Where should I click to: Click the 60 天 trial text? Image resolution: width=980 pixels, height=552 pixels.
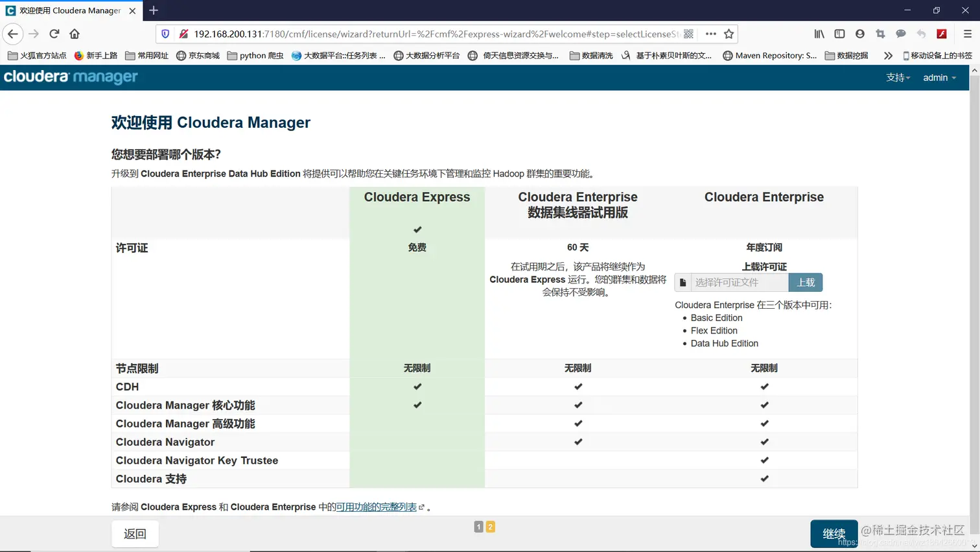click(577, 248)
